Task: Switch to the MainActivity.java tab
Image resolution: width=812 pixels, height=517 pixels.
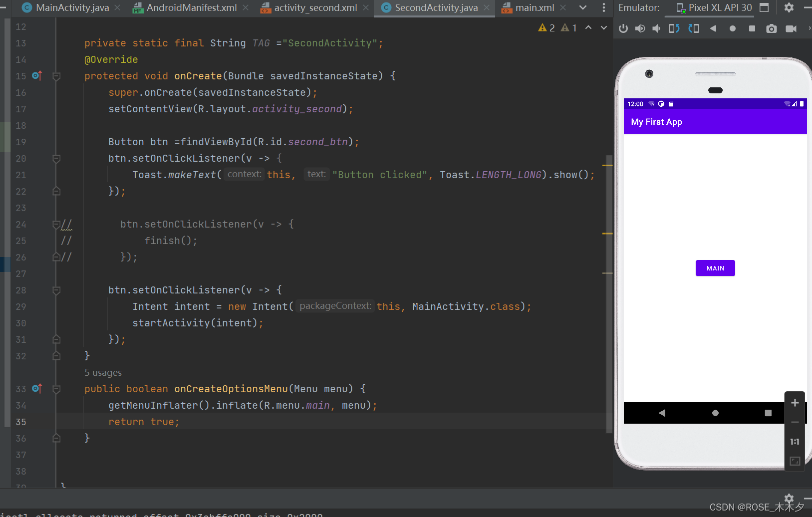Action: pos(72,7)
